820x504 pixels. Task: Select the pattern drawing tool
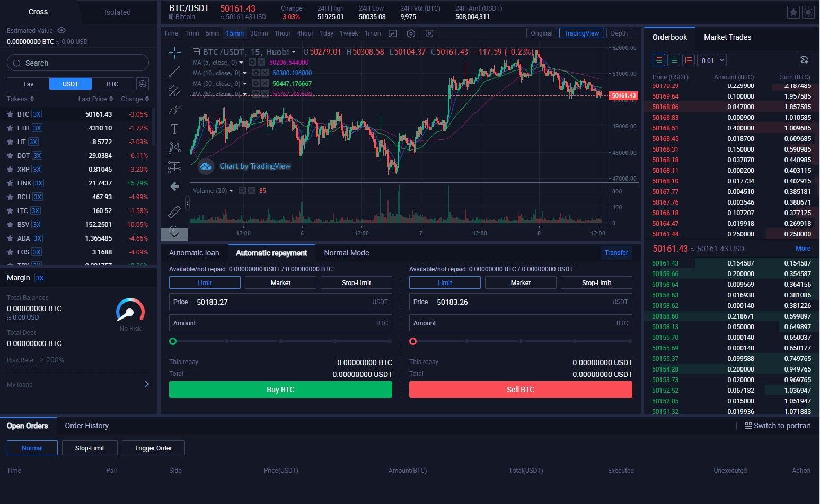pyautogui.click(x=174, y=148)
